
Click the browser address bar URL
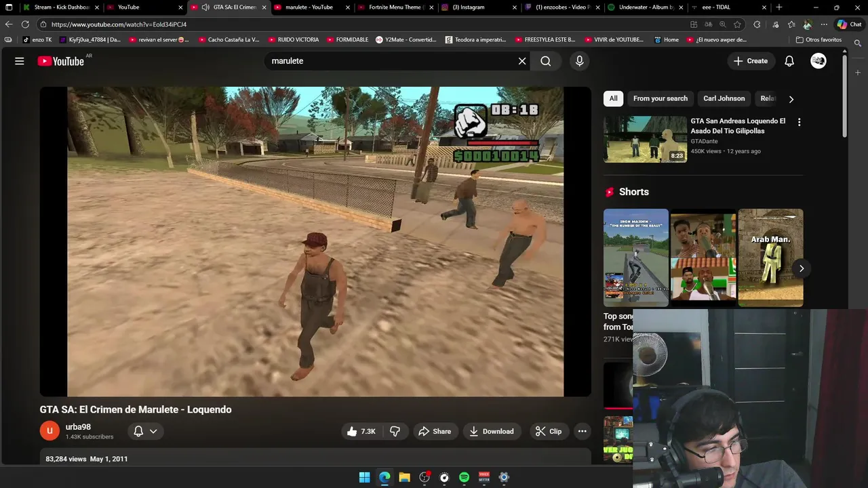119,24
